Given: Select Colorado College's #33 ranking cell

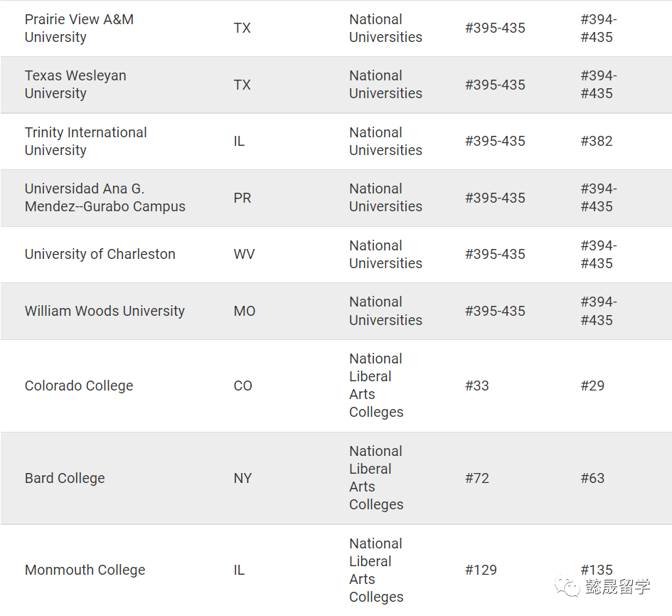Looking at the screenshot, I should coord(477,386).
